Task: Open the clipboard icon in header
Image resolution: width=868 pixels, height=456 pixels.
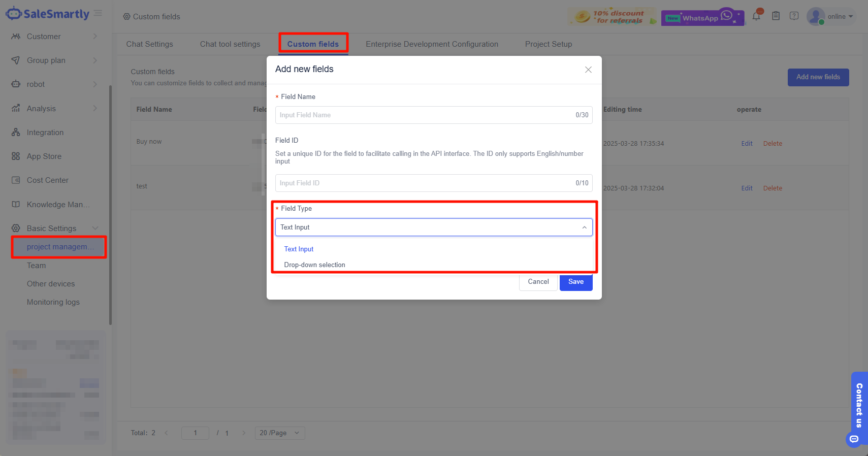Action: (776, 16)
